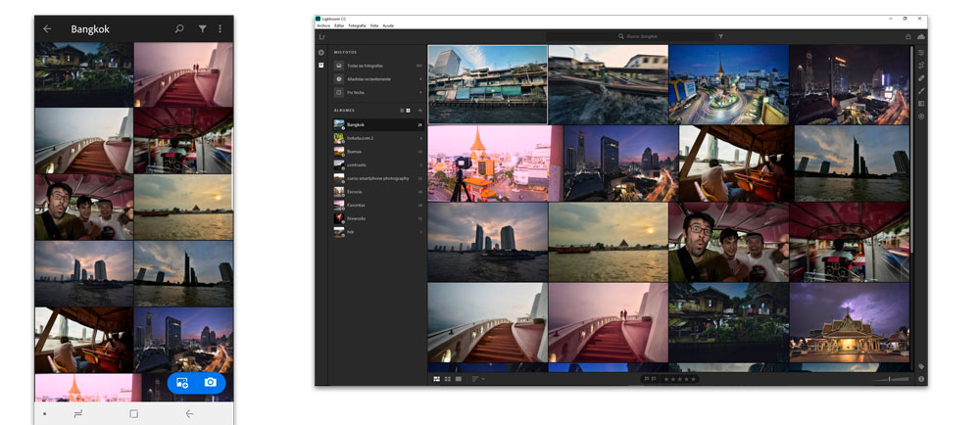The image size is (980, 425).
Task: Tap the filter funnel icon in the mobile app
Action: pyautogui.click(x=203, y=29)
